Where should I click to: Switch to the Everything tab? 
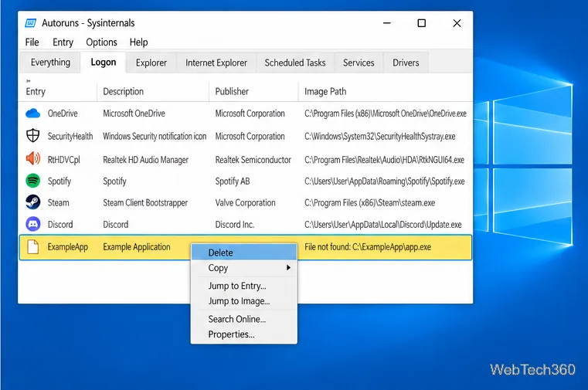pyautogui.click(x=50, y=63)
